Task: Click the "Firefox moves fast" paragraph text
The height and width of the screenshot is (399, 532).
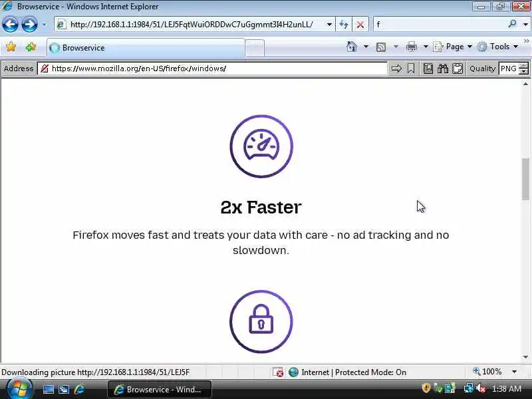Action: click(x=261, y=243)
